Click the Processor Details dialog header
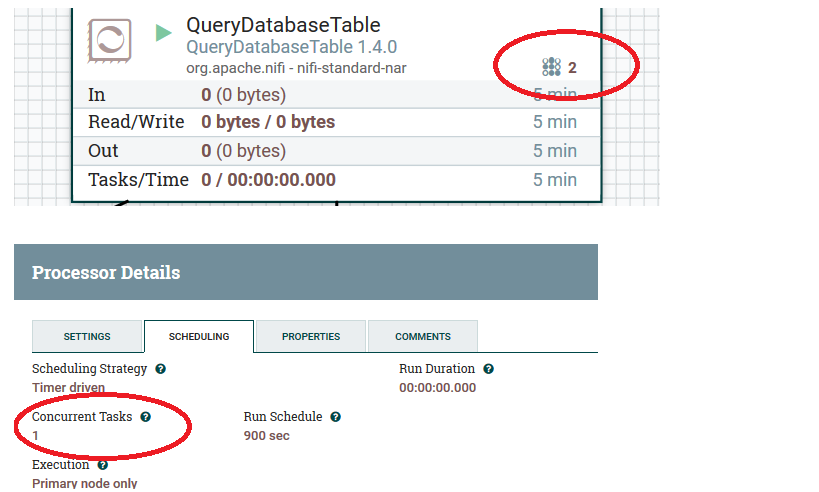819x492 pixels. [306, 272]
